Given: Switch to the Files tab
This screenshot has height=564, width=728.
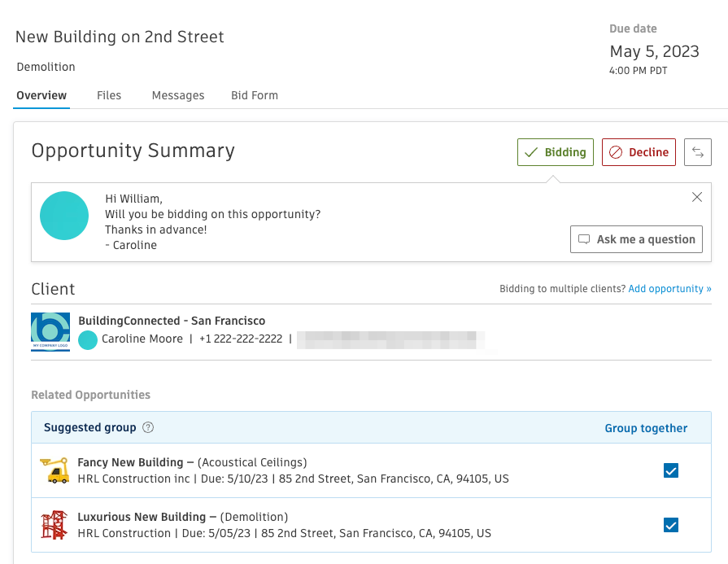Looking at the screenshot, I should point(109,95).
